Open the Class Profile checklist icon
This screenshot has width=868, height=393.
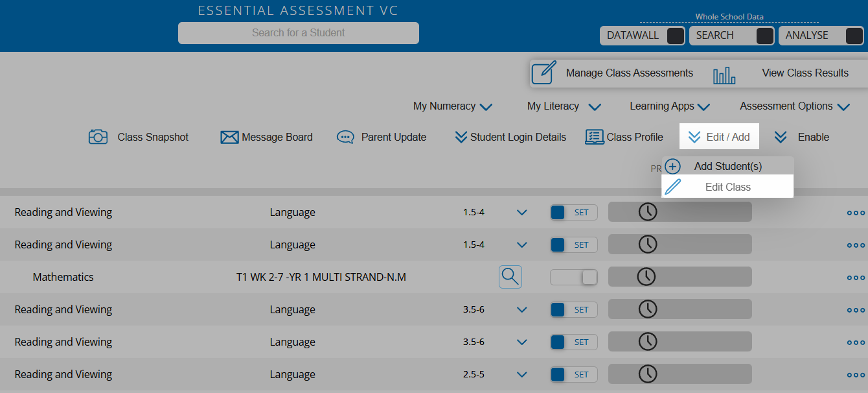click(594, 137)
